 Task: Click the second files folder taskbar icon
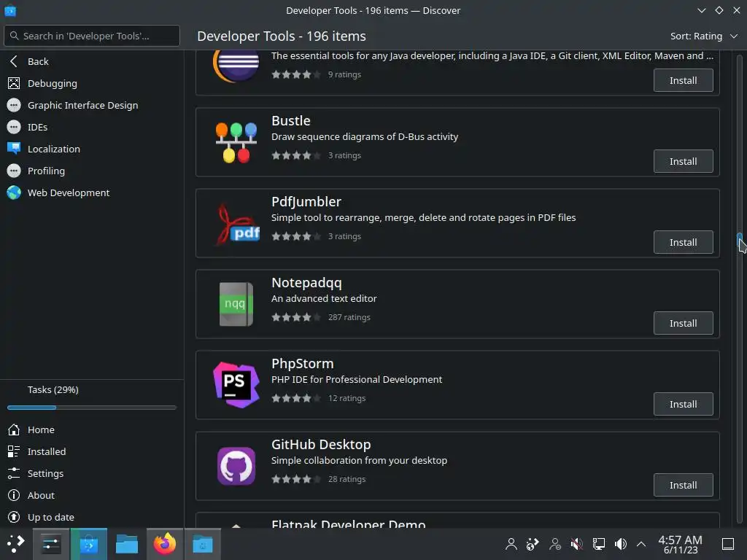pyautogui.click(x=203, y=544)
